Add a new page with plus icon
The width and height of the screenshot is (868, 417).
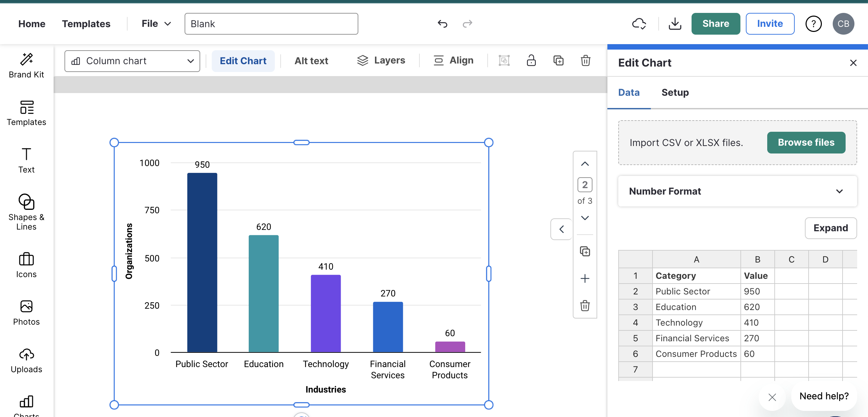585,278
